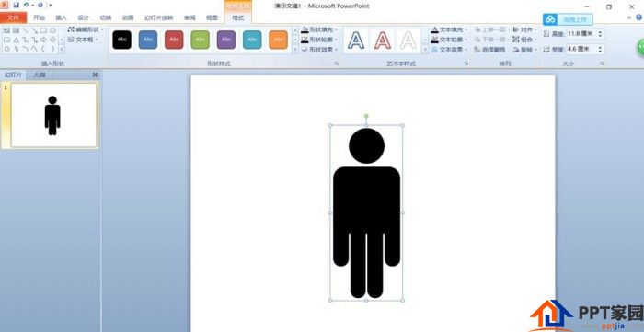The image size is (644, 332).
Task: Apply the red Abc shape style
Action: (174, 40)
